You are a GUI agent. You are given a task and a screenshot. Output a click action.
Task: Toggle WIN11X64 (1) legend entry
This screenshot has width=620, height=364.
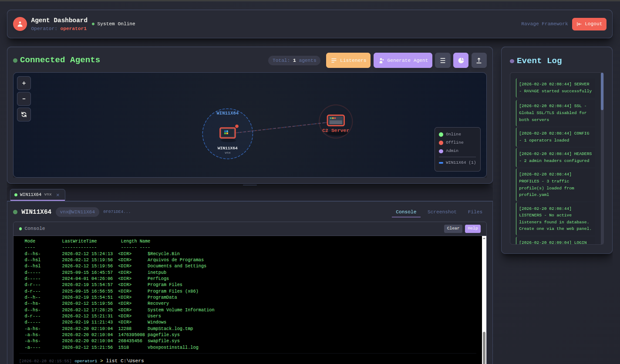457,162
